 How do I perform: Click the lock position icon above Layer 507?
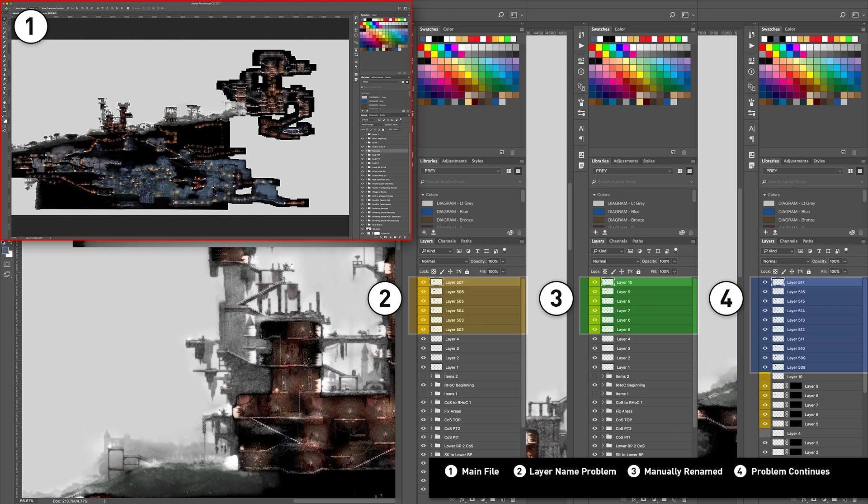[450, 272]
